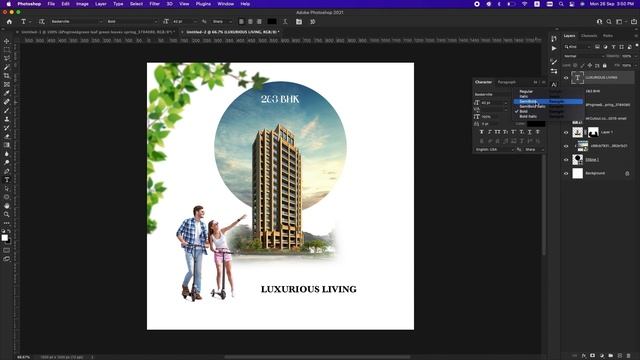This screenshot has height=360, width=640.
Task: Select the Spot Healing Brush tool
Action: tap(7, 102)
